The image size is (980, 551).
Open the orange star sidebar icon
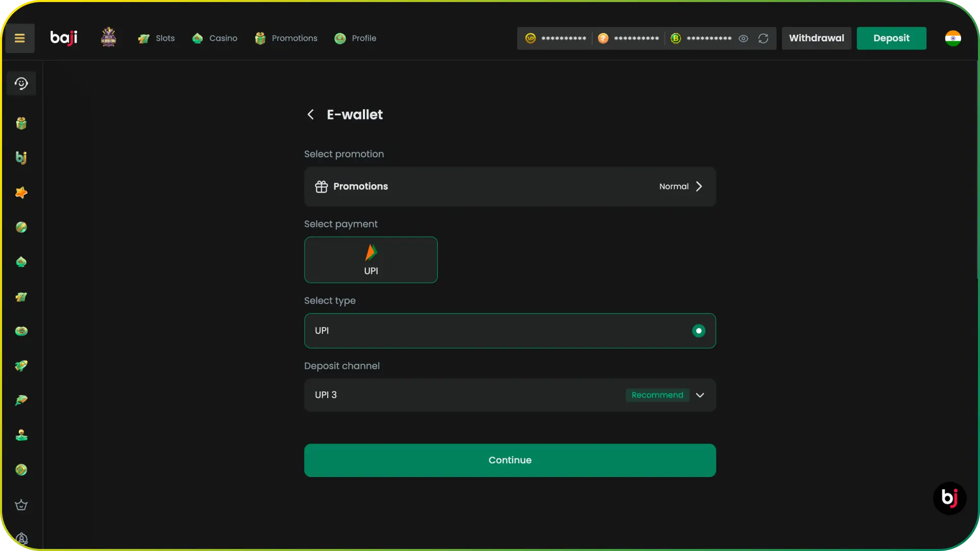[x=21, y=193]
